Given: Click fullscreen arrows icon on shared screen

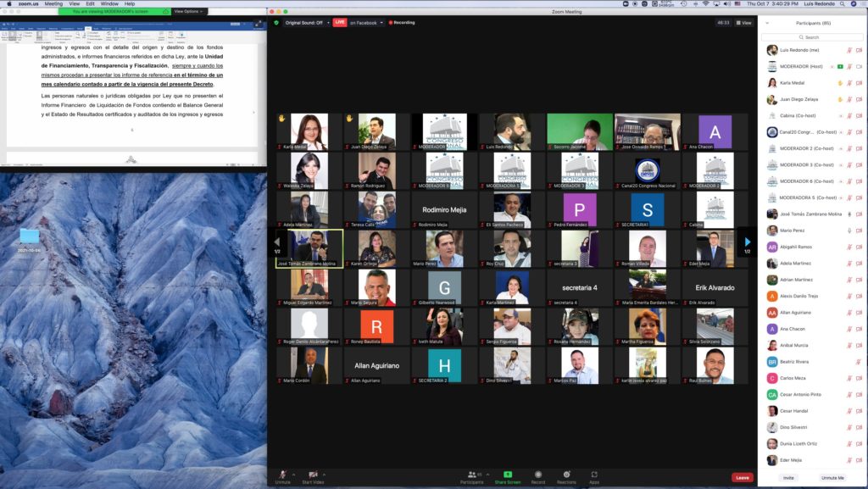Looking at the screenshot, I should point(258,24).
